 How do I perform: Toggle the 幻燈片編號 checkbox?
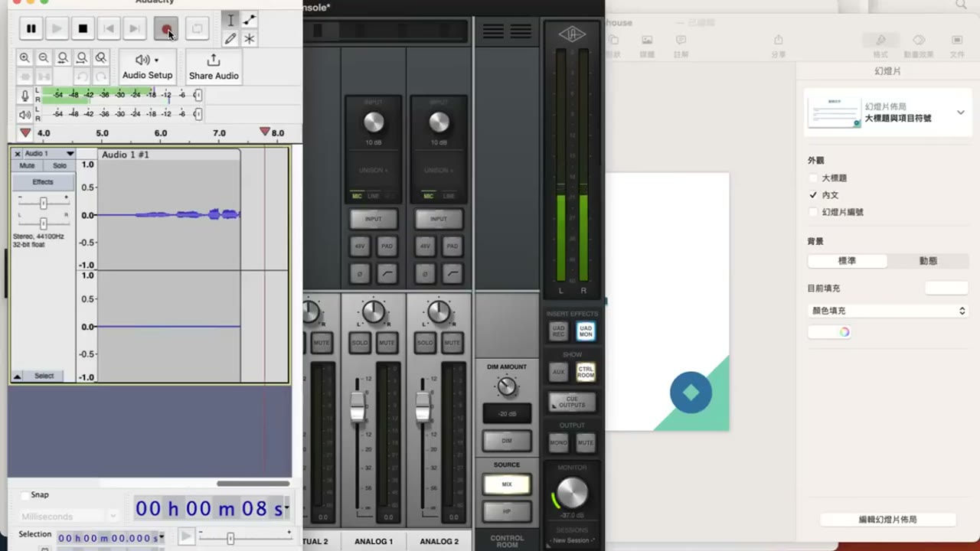point(813,212)
